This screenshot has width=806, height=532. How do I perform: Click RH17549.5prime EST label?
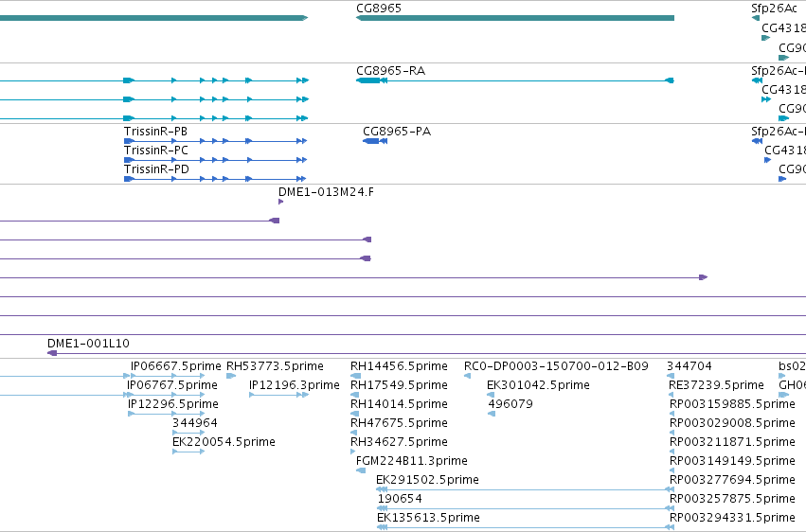point(399,385)
